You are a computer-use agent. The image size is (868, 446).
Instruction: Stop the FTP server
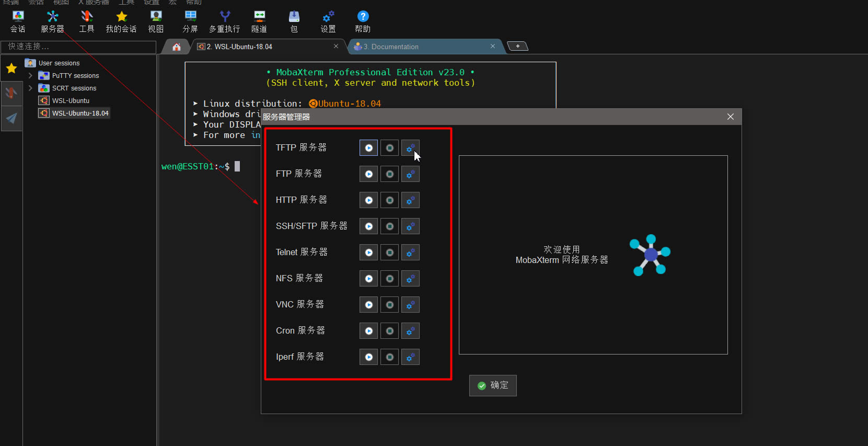389,174
